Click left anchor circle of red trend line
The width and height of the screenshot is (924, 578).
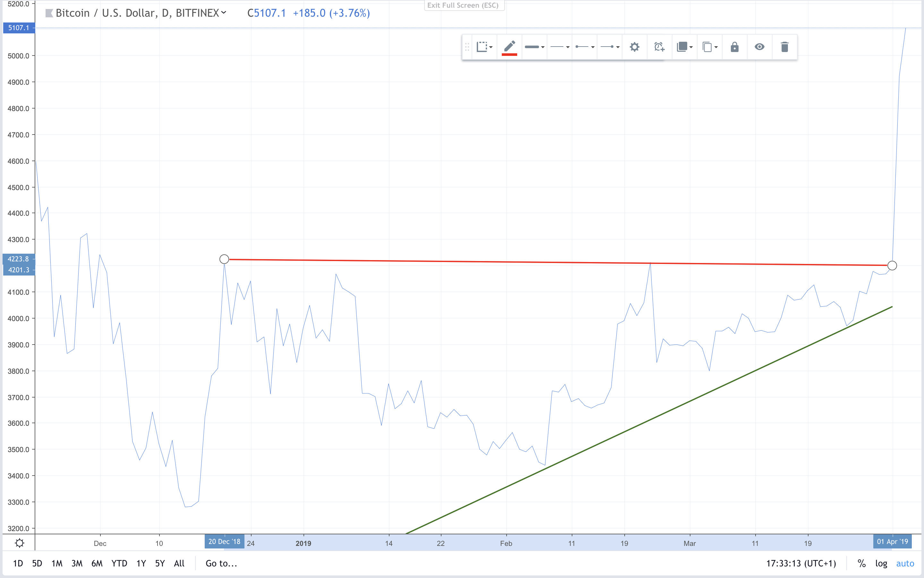[224, 259]
